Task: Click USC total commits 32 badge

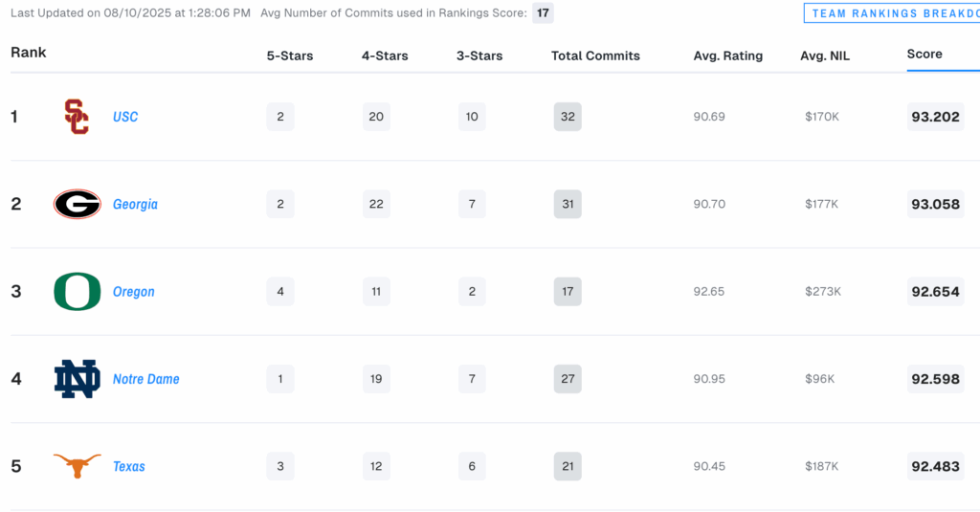Action: (568, 117)
